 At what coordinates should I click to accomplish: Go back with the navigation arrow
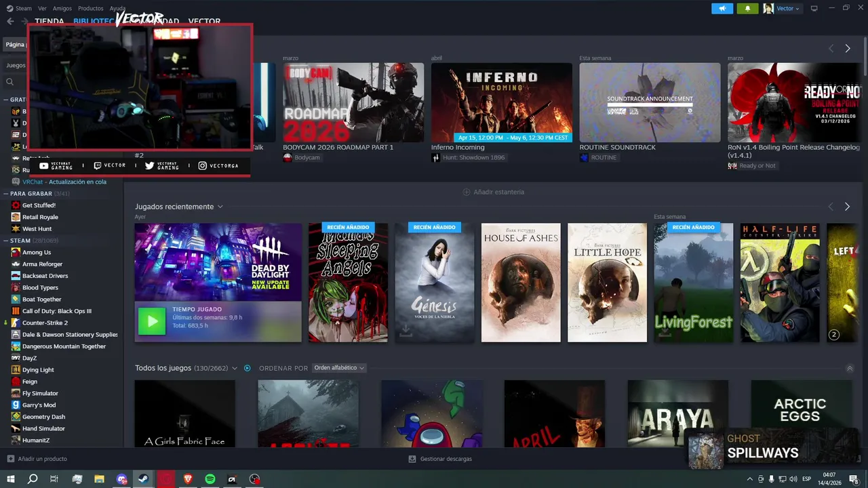coord(10,21)
